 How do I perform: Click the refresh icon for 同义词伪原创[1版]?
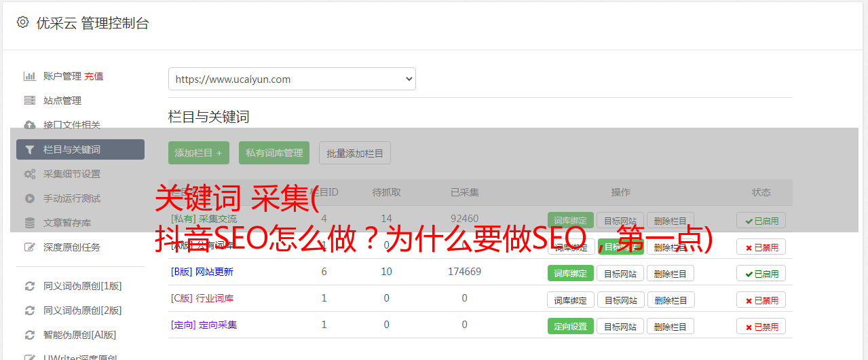(30, 286)
